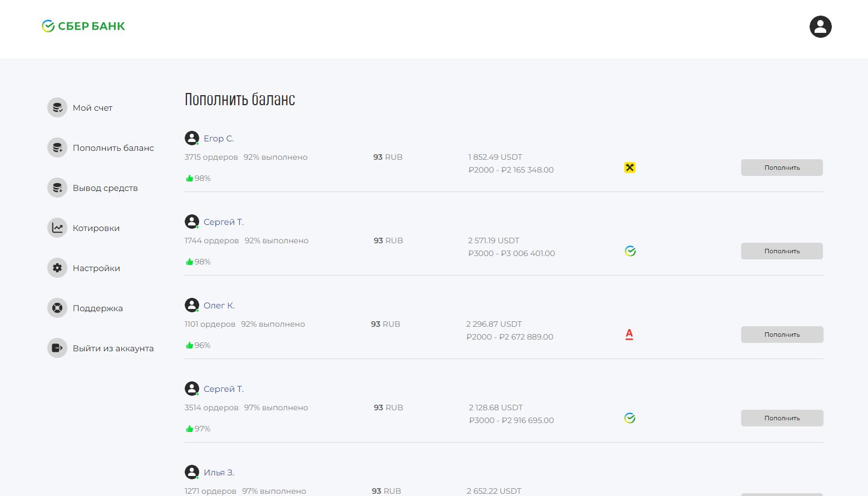
Task: Click 97% выполнено in 3514 ордеров row
Action: click(x=276, y=407)
